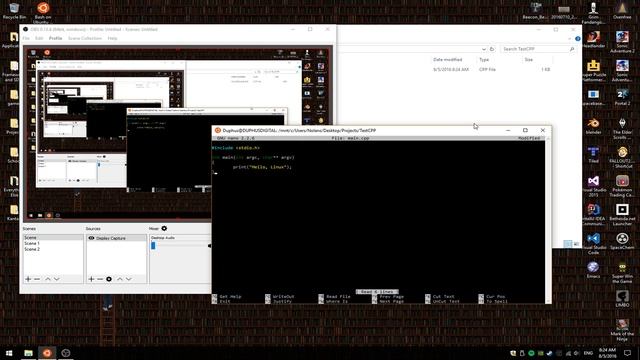Image resolution: width=640 pixels, height=360 pixels.
Task: Open the Action Center notification icon
Action: pyautogui.click(x=627, y=353)
